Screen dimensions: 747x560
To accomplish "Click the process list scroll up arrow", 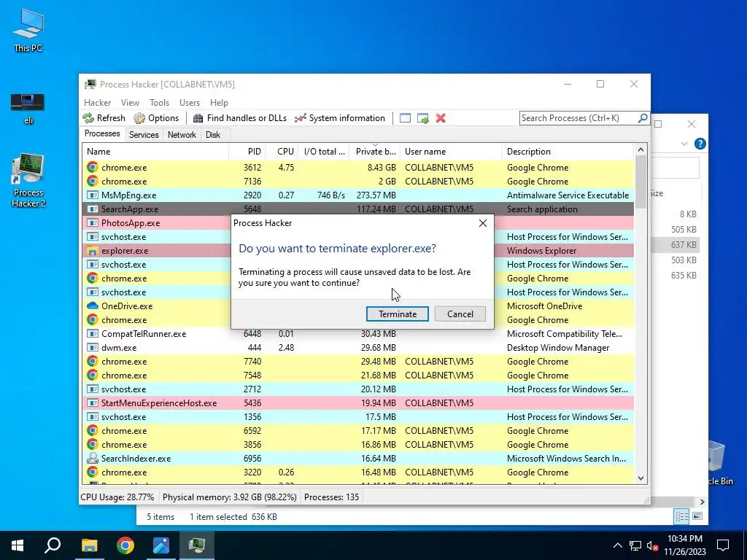I will (x=640, y=149).
